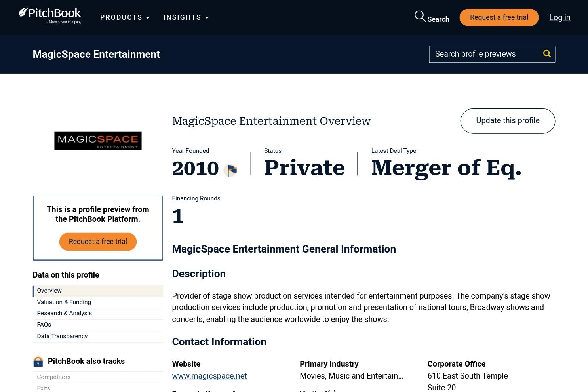Click the Private status value
The height and width of the screenshot is (392, 588).
304,168
